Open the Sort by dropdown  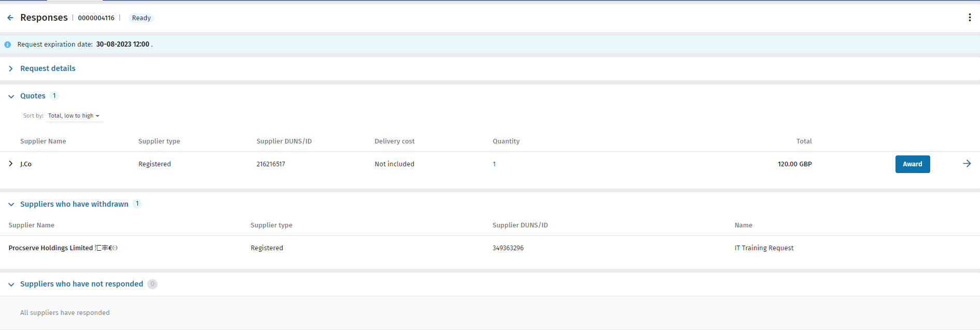point(74,116)
